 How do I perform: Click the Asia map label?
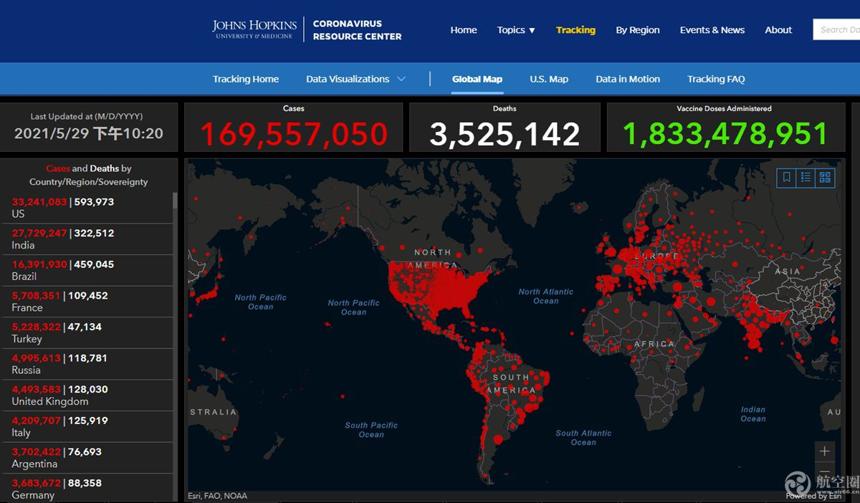click(788, 271)
